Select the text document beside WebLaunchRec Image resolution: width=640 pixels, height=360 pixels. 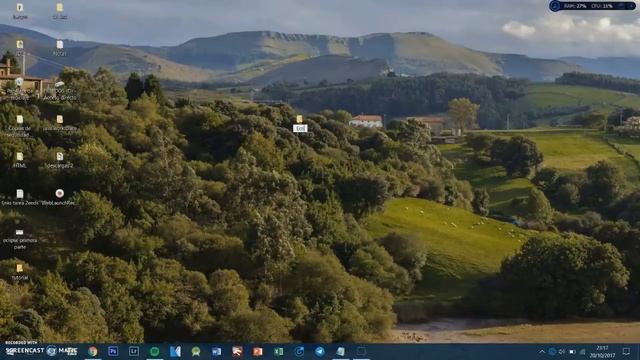point(20,197)
